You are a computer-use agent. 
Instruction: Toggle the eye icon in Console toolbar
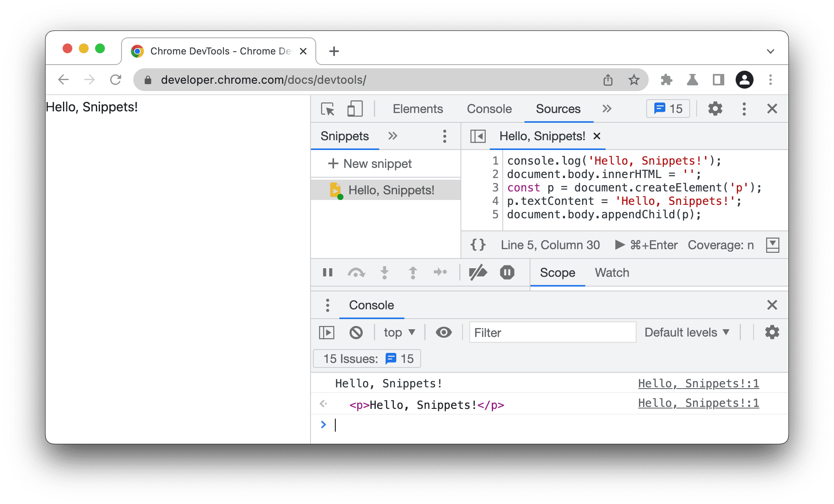444,332
